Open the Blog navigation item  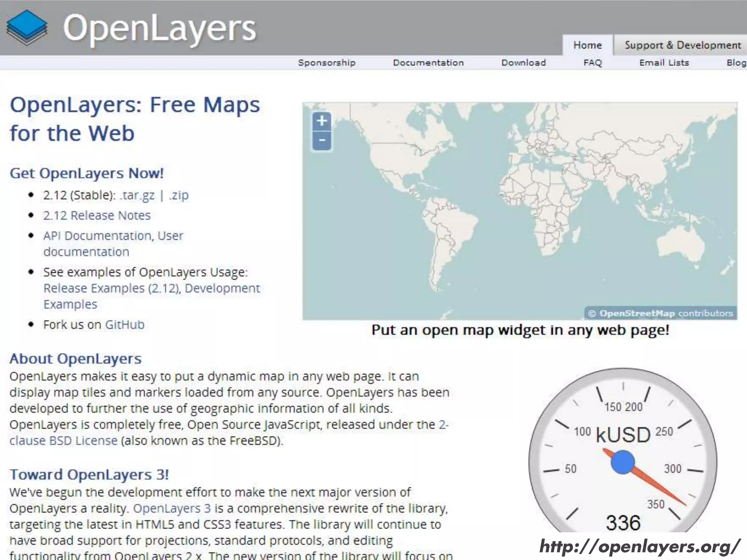click(736, 63)
